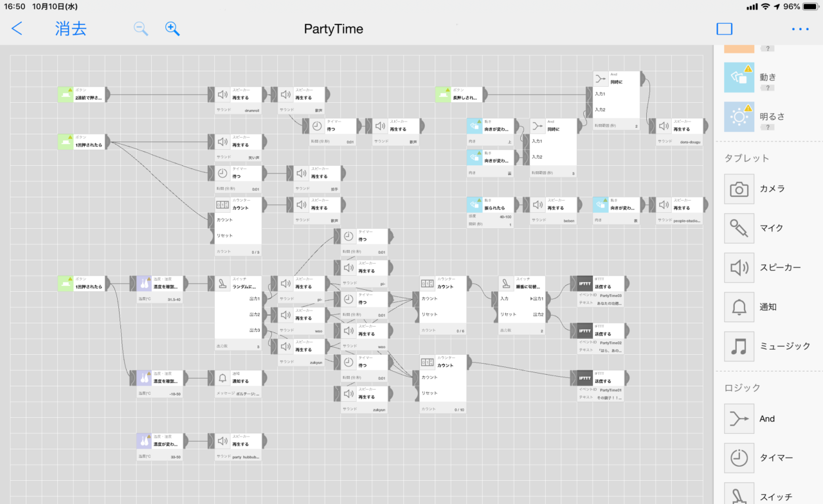Open the 通知する notification node on the canvas
The image size is (823, 504).
239,384
